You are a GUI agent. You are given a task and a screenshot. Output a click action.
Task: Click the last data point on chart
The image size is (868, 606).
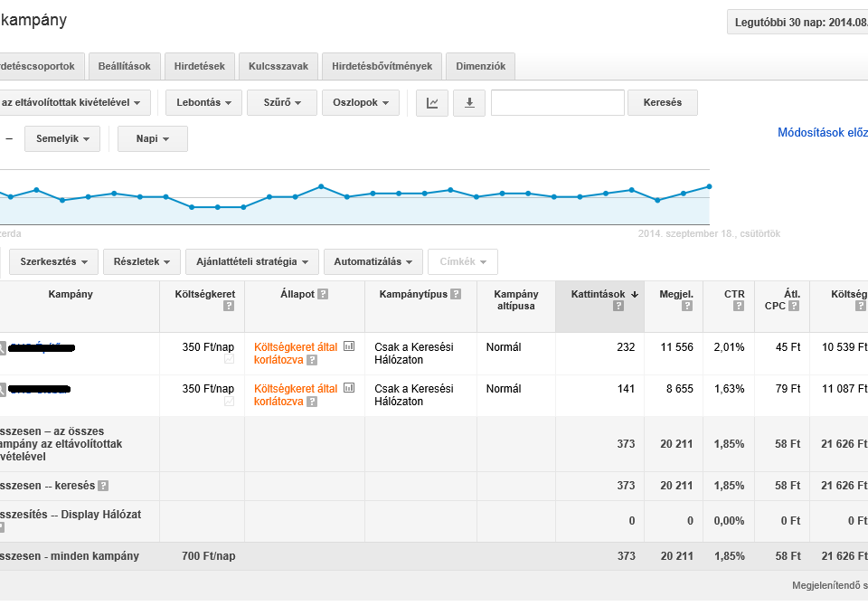tap(709, 186)
